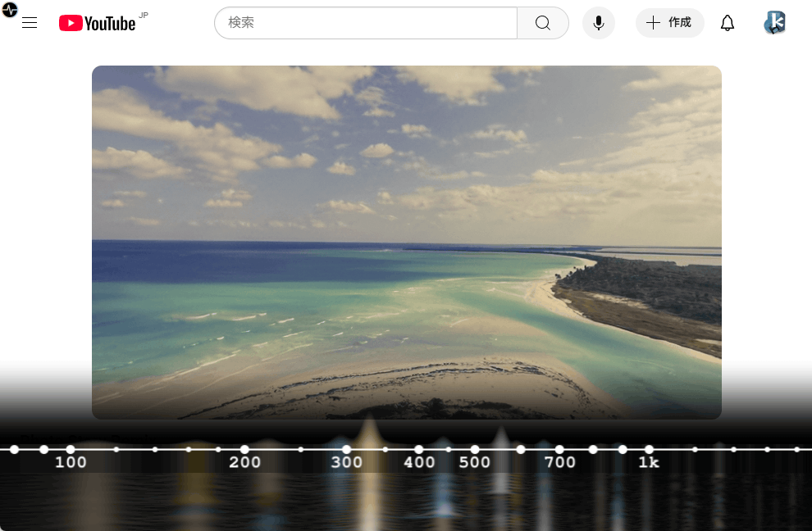812x531 pixels.
Task: Select the 1k equalizer node
Action: (x=649, y=449)
